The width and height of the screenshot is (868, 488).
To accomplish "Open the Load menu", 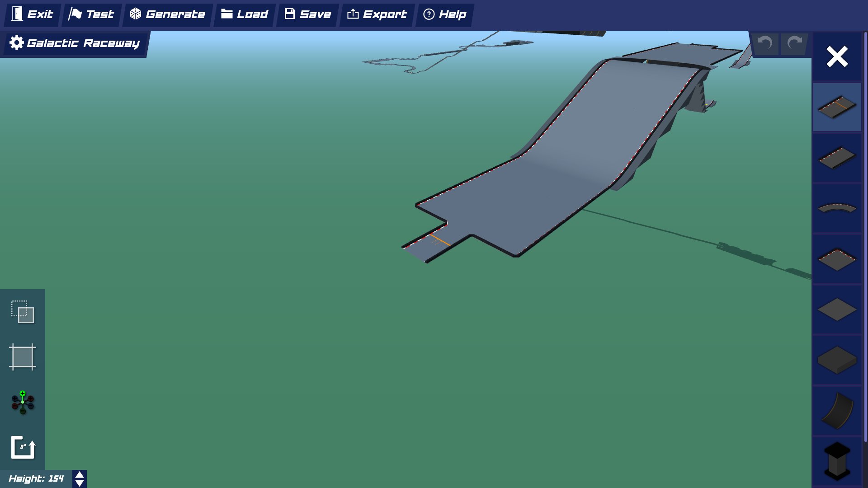I will [x=245, y=14].
